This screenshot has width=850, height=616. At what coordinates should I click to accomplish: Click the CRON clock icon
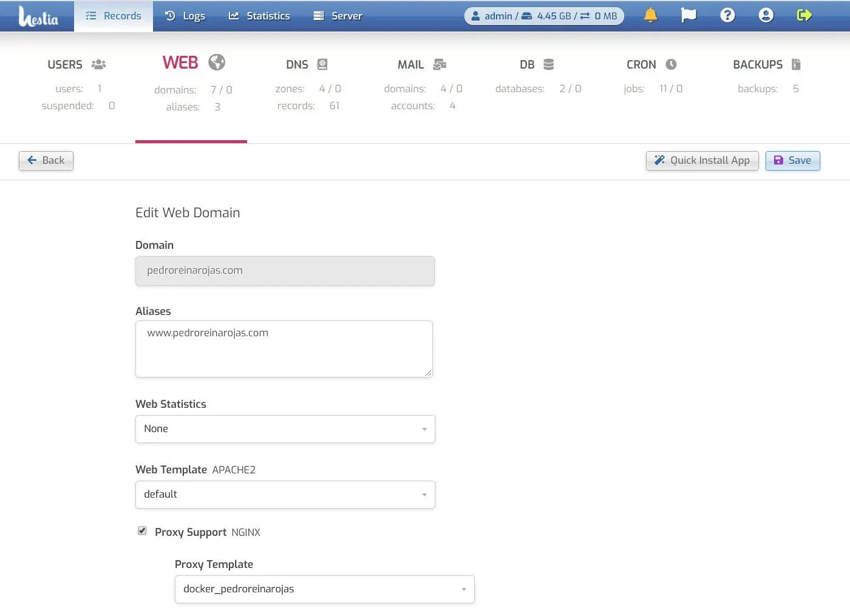click(x=671, y=64)
